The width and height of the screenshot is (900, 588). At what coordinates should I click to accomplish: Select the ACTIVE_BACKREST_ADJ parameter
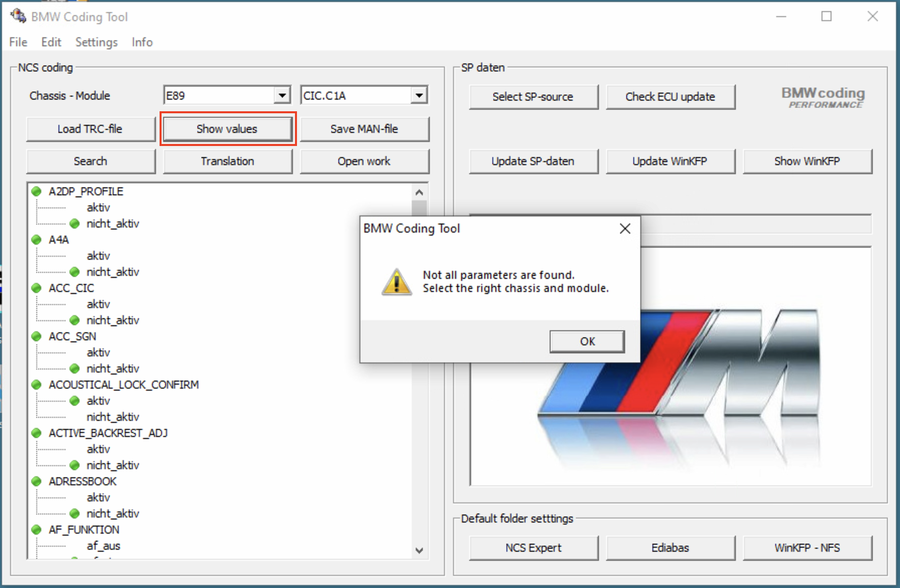click(x=108, y=433)
